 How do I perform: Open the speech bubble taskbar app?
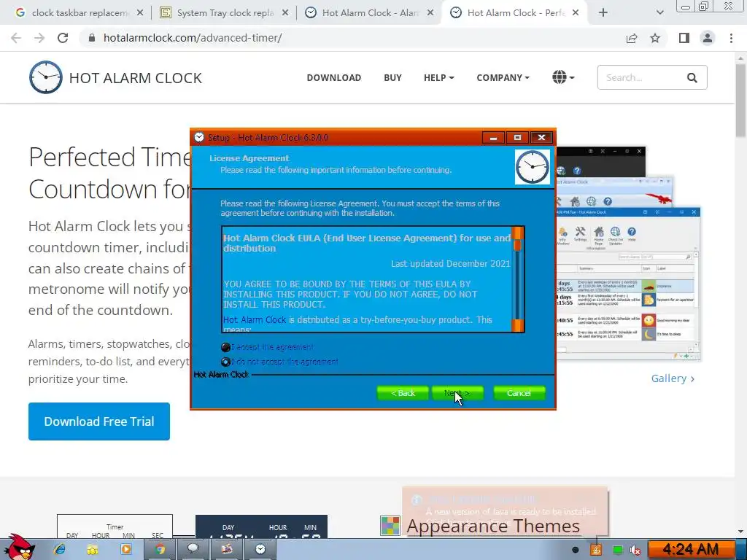[193, 550]
